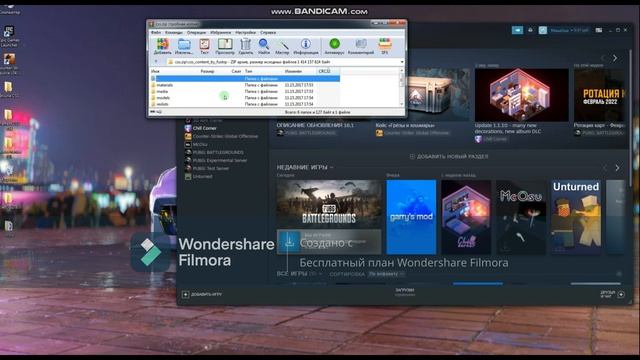
Task: Open the Команды menu in WinRAR
Action: tap(174, 32)
